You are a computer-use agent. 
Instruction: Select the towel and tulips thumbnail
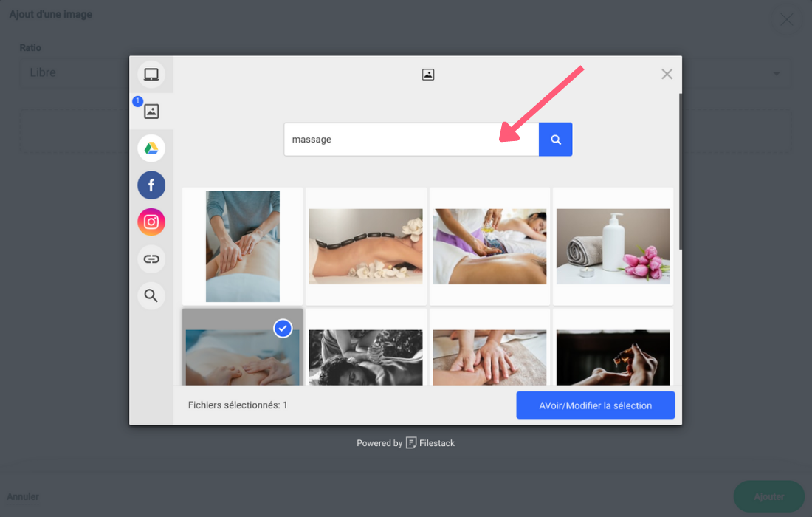613,247
